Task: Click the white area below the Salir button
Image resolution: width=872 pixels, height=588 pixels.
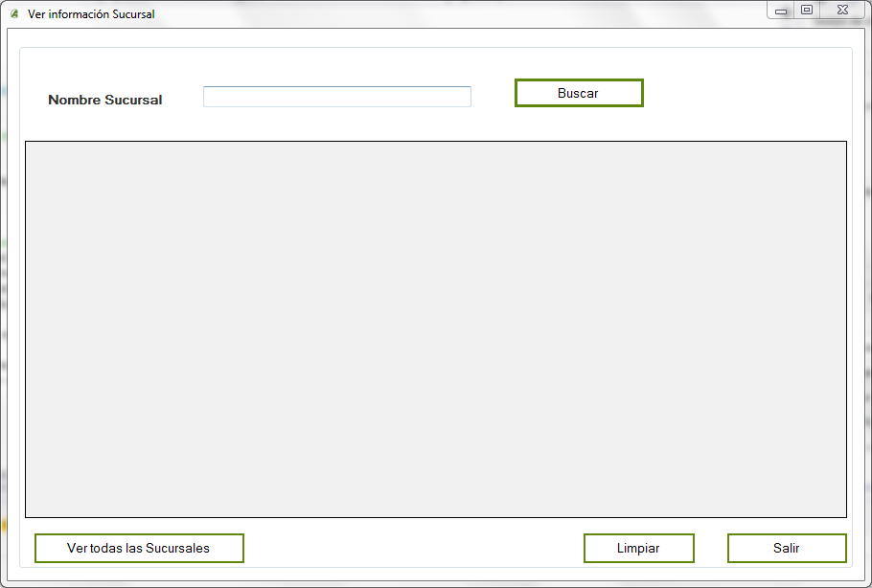Action: click(x=787, y=565)
